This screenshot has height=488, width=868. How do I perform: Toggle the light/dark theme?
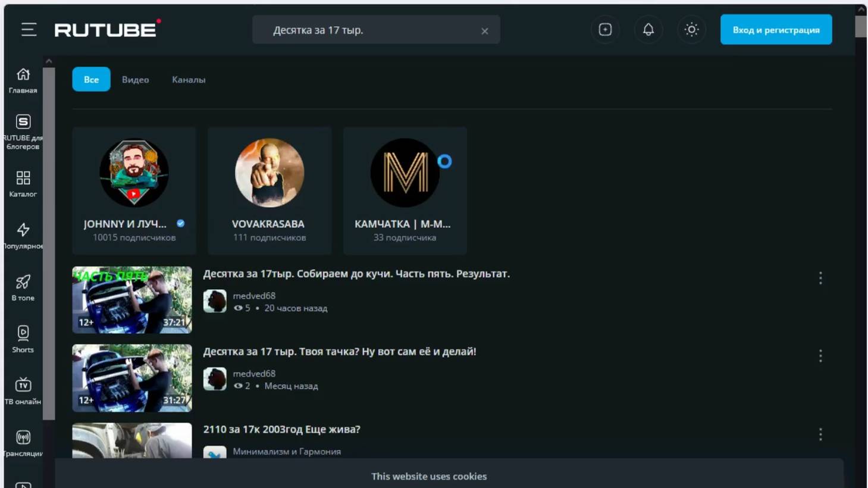691,29
